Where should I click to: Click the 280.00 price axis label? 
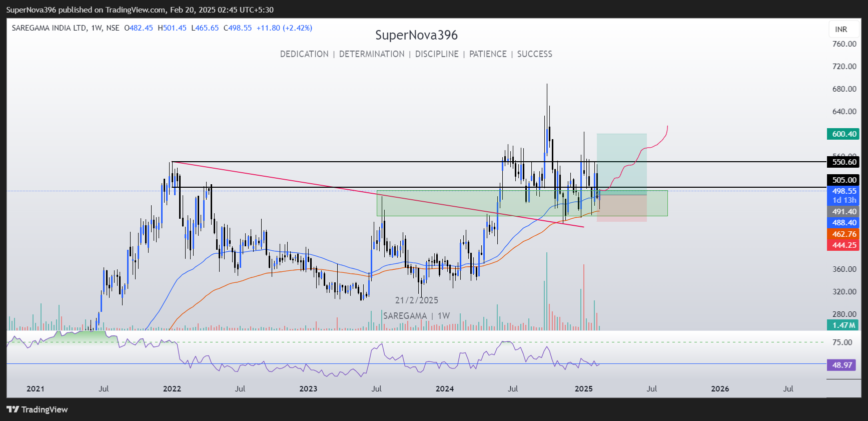844,314
